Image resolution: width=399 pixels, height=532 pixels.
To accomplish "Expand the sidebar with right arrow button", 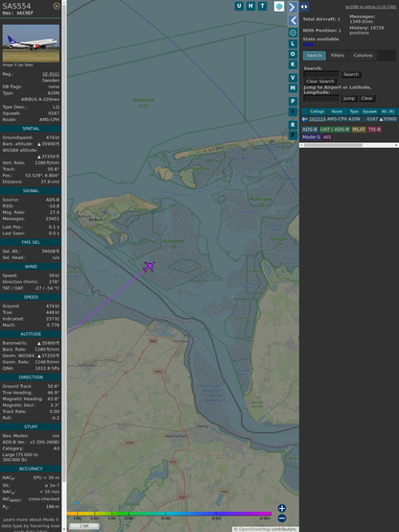I will (x=293, y=7).
